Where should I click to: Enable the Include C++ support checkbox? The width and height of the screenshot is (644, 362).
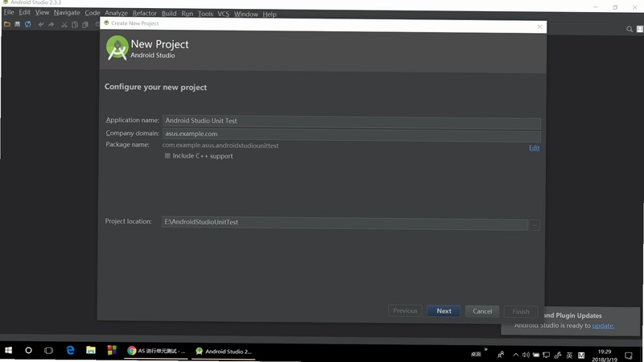pos(167,156)
